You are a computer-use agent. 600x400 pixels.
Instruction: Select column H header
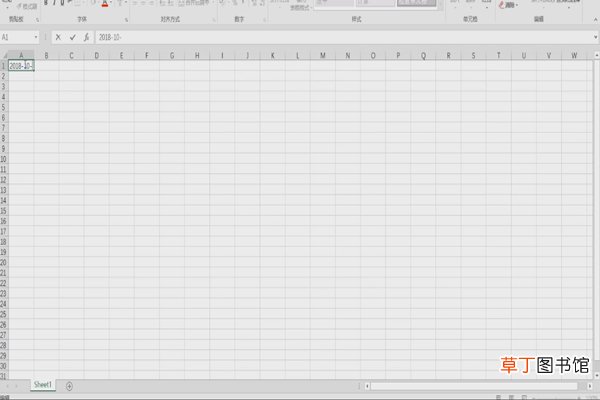coord(197,56)
